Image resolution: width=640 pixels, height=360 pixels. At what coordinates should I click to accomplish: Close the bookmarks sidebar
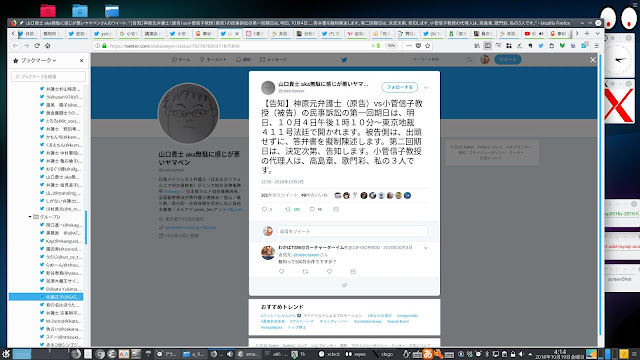pyautogui.click(x=82, y=60)
